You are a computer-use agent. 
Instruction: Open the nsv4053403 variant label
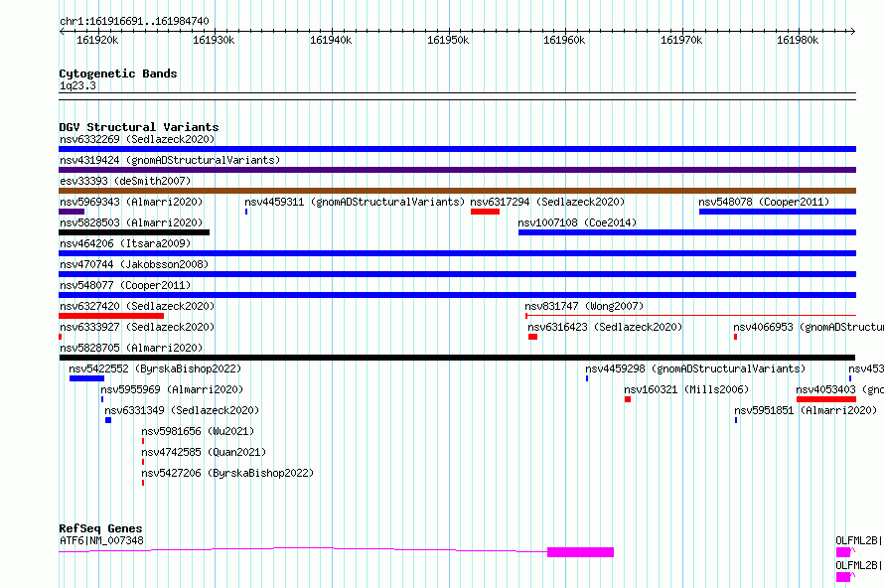[x=839, y=389]
